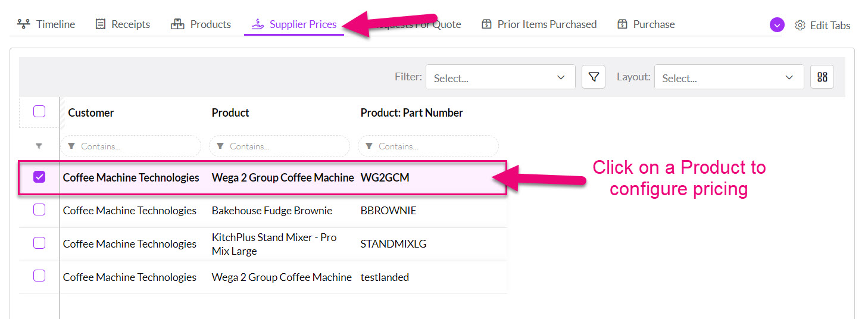Switch to the Purchase tab

coord(646,24)
